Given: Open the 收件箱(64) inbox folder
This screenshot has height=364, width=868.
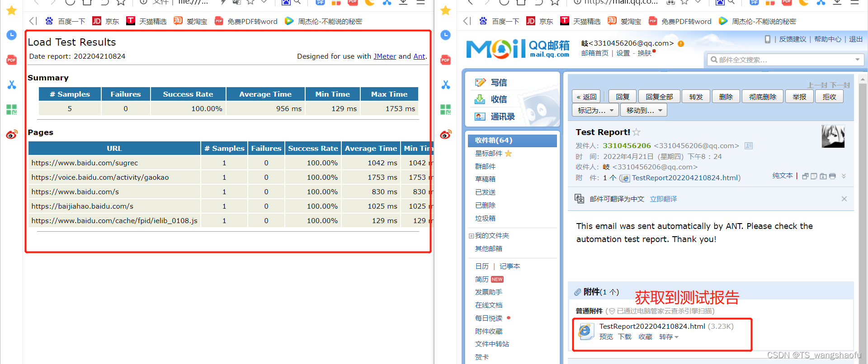Looking at the screenshot, I should pos(512,140).
